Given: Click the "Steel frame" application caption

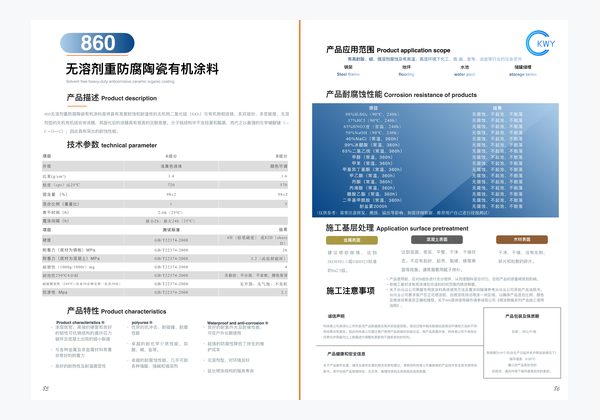Looking at the screenshot, I should point(348,74).
